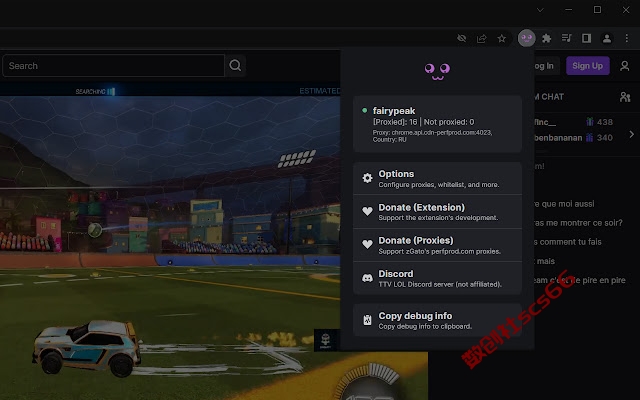Expand the tab search chevron in title bar
The image size is (640, 400).
[x=540, y=10]
